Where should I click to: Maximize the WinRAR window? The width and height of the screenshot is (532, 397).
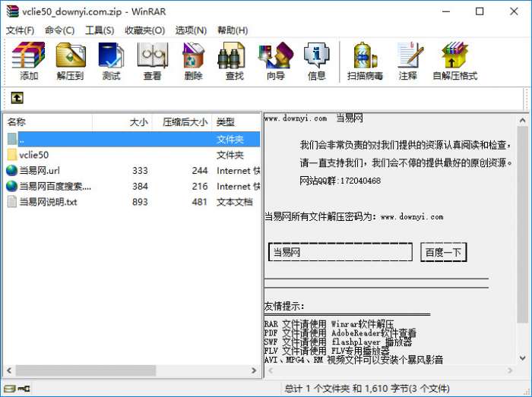pos(480,11)
